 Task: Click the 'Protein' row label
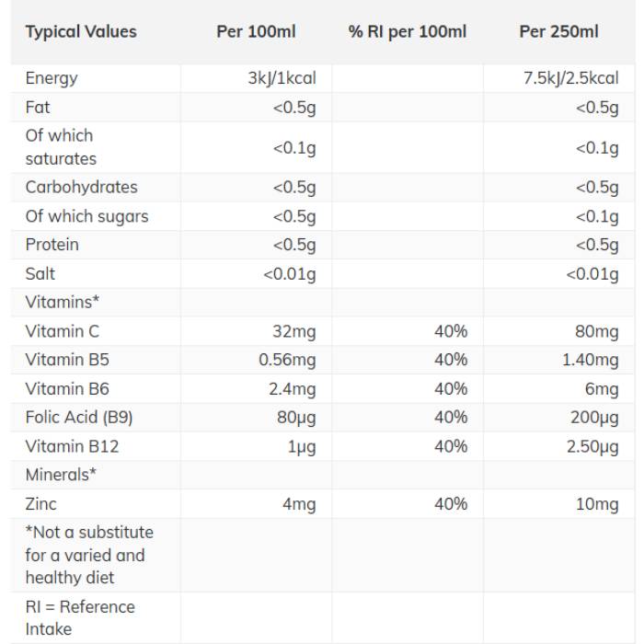52,245
